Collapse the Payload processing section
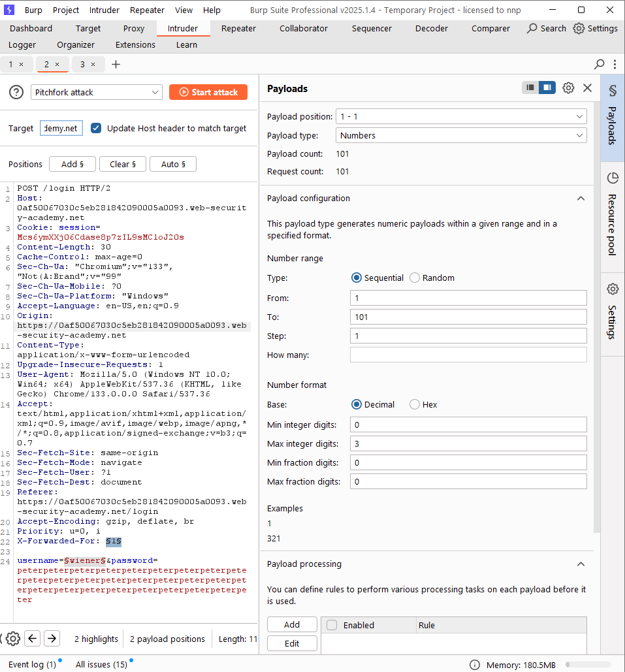The height and width of the screenshot is (672, 625). [x=581, y=564]
